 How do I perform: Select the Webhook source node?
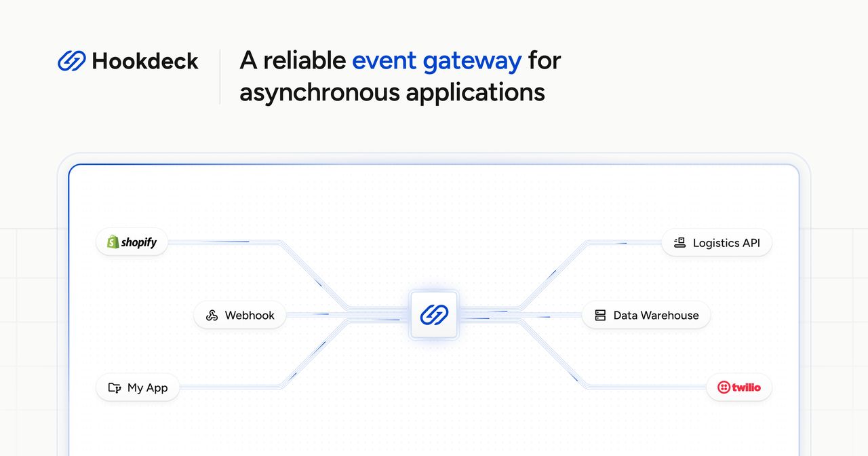tap(239, 315)
